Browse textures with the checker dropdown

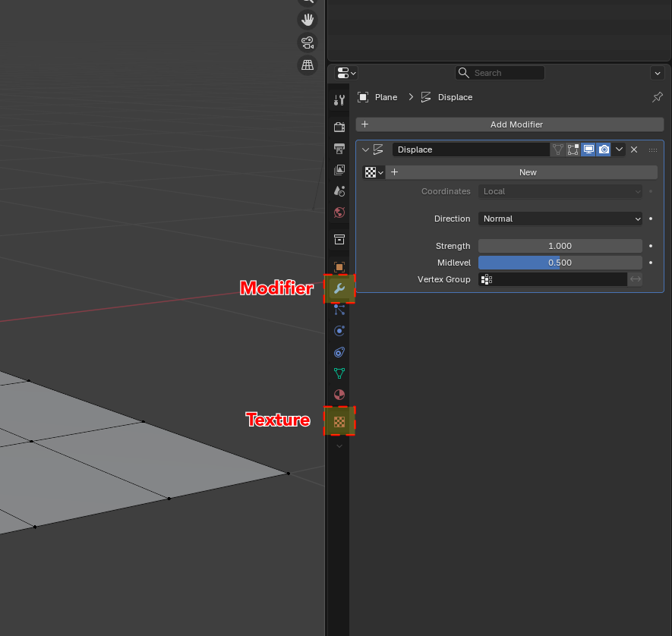[374, 172]
